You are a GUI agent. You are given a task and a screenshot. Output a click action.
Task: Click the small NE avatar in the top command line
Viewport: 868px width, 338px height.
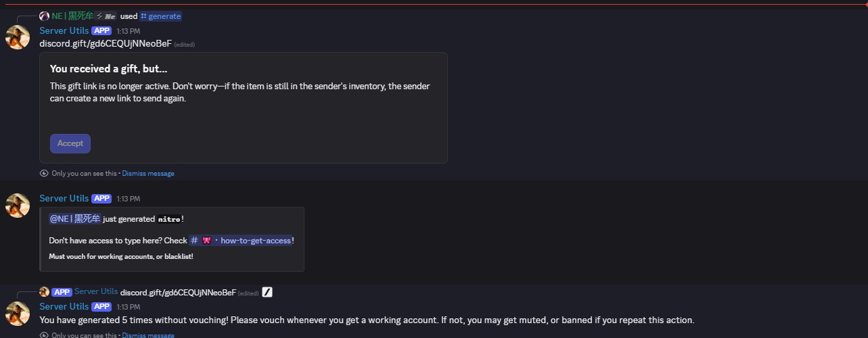pos(45,16)
